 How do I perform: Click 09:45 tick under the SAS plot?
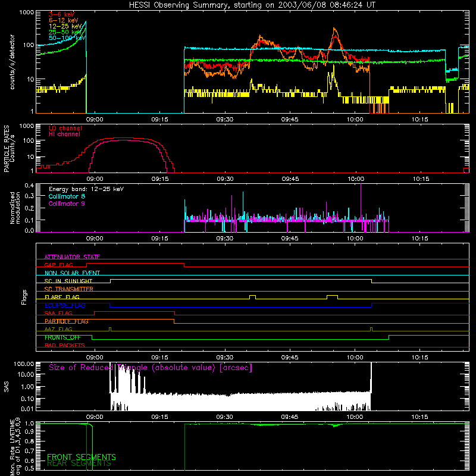290,417
